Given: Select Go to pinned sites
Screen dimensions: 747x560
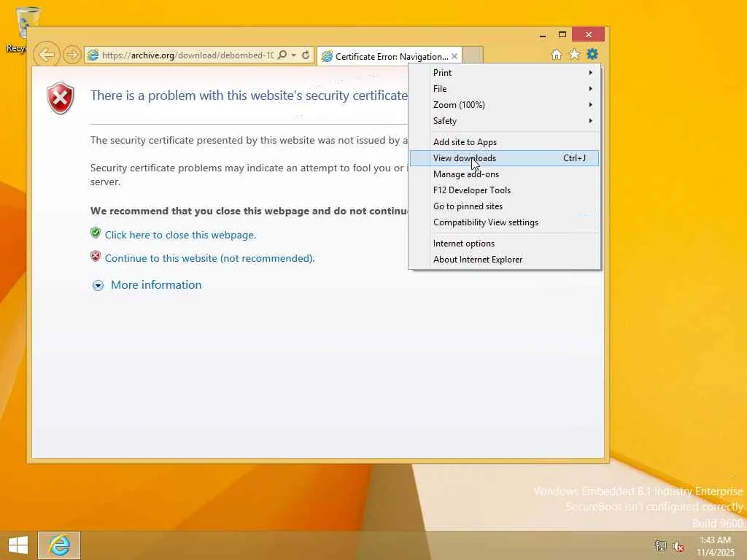Looking at the screenshot, I should [x=505, y=206].
